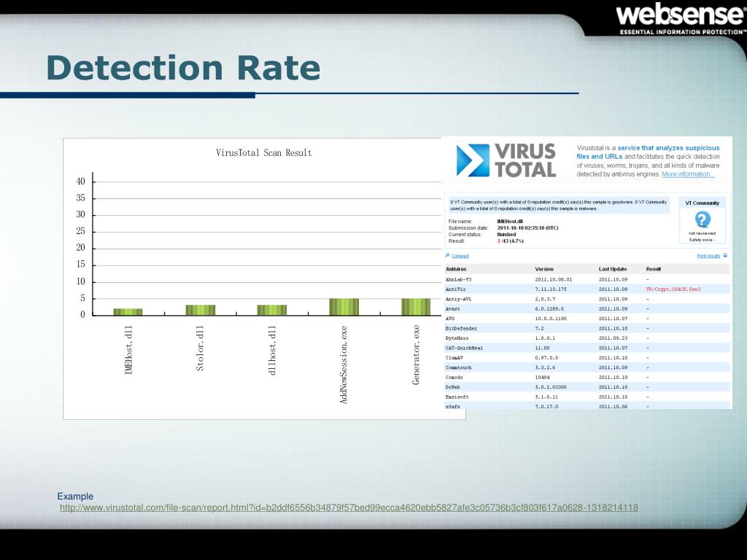The image size is (747, 560).
Task: Click the 'AhnLab-V3' antivirus row name
Action: pos(458,279)
